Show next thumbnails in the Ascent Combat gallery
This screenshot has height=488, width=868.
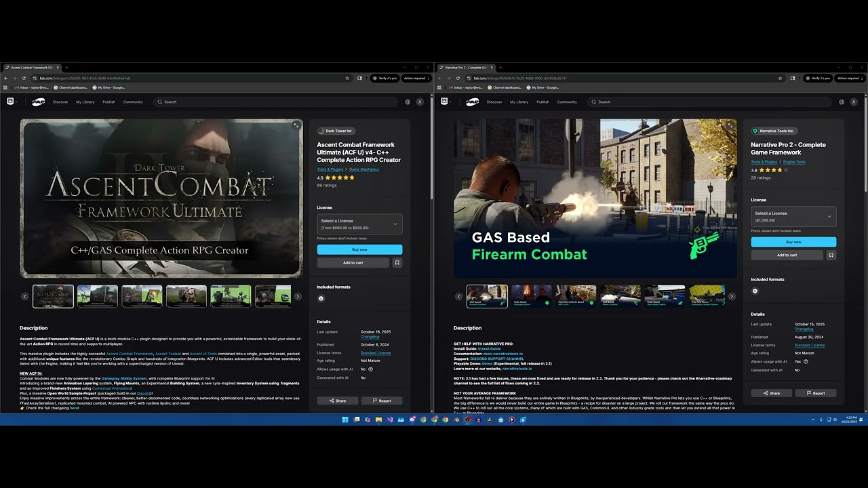coord(297,296)
